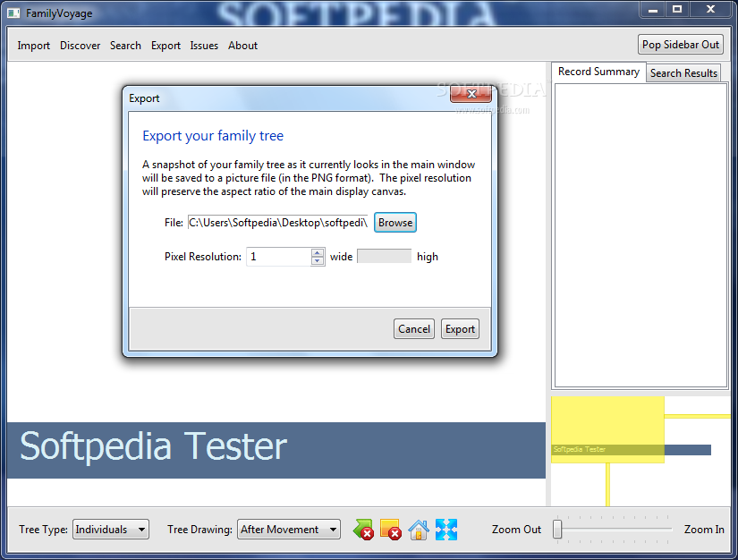Click the green arrow with red X icon

(x=363, y=530)
